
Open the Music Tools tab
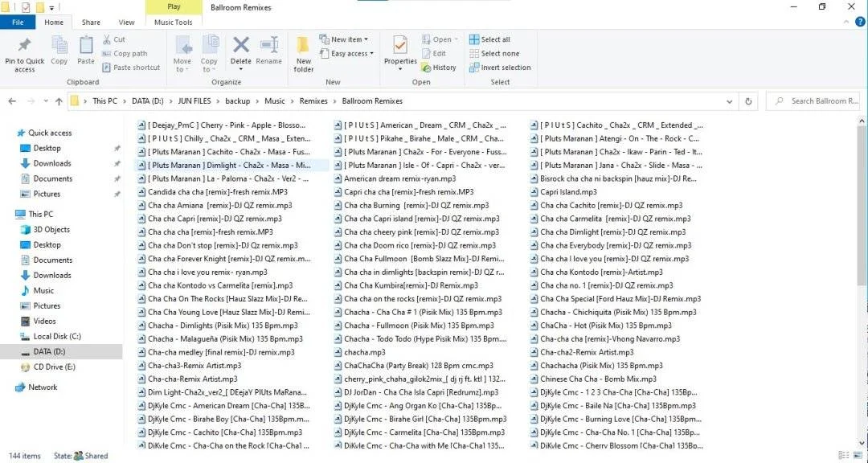[174, 23]
